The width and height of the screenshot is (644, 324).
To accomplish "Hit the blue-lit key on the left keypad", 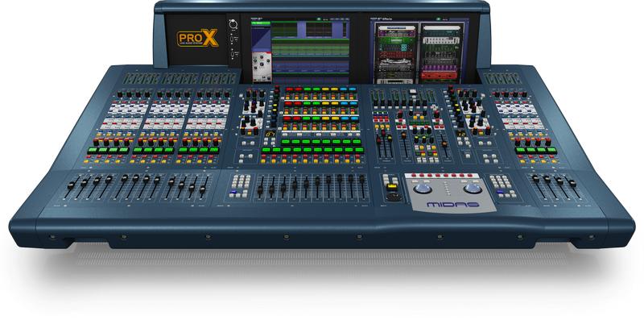I will (233, 193).
